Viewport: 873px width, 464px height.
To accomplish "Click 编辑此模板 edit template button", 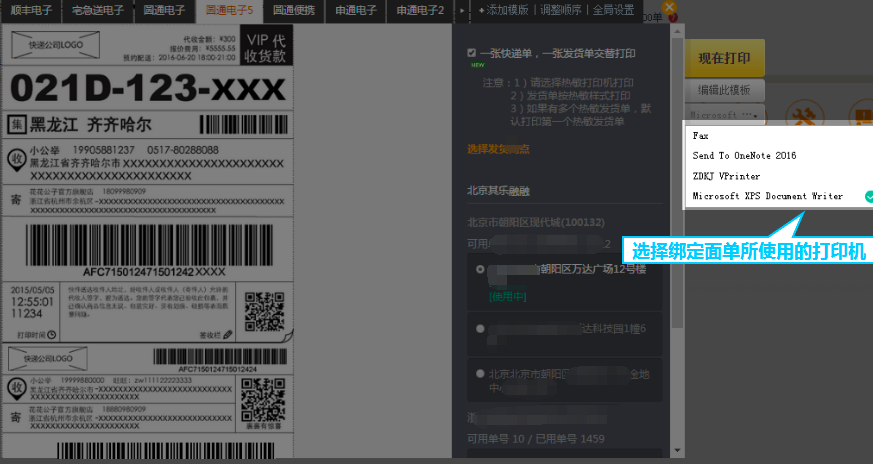I will point(724,90).
